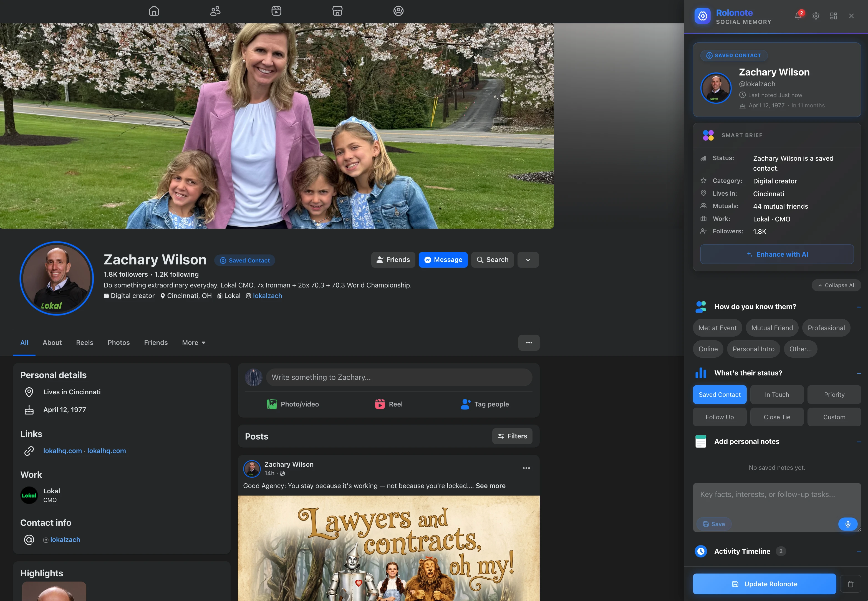This screenshot has height=601, width=868.
Task: Search within Zachary's profile
Action: click(x=493, y=260)
